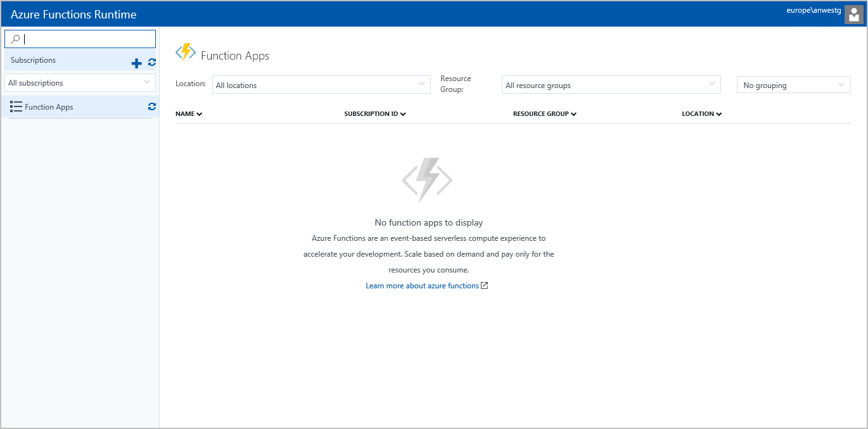The image size is (868, 429).
Task: Open the All locations dropdown
Action: [x=321, y=85]
